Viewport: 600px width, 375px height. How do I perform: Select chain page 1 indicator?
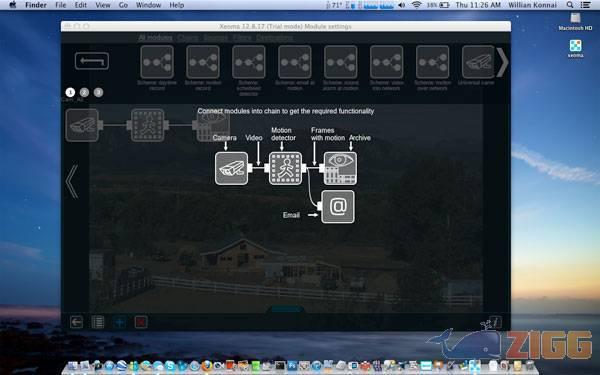click(x=70, y=92)
